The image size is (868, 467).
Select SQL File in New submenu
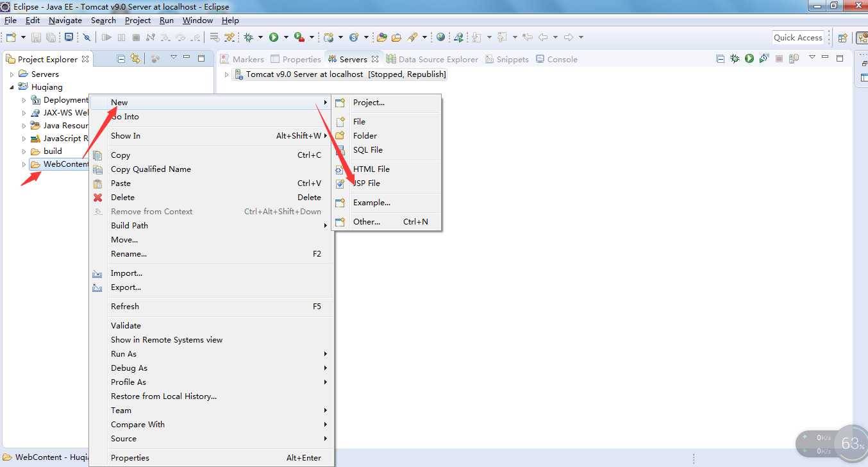tap(387, 150)
